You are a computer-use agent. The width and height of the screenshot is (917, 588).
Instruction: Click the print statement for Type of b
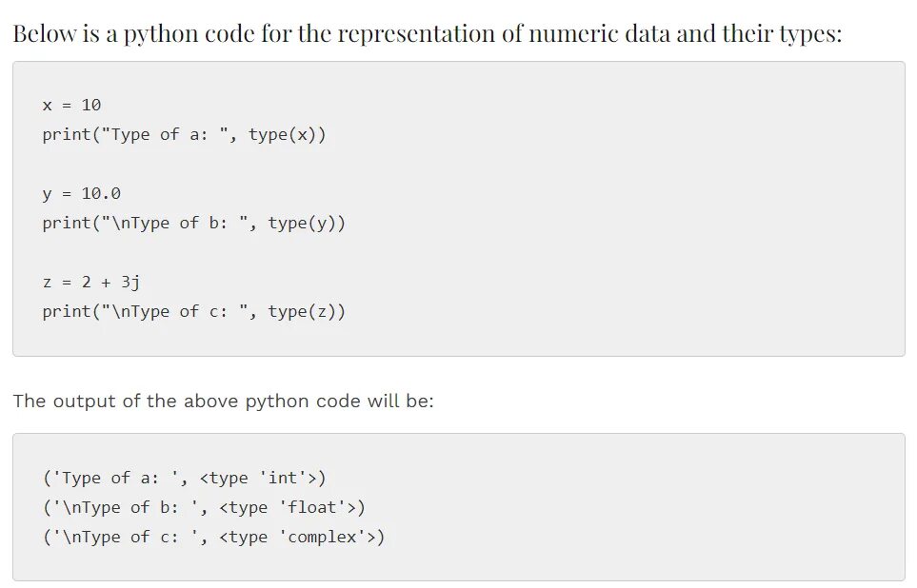(x=193, y=223)
